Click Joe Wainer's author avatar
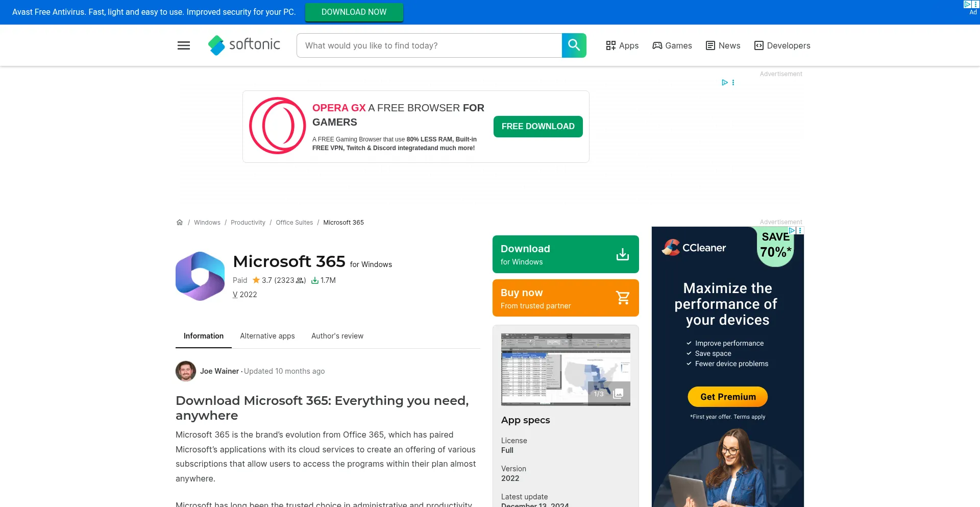The height and width of the screenshot is (507, 980). [x=186, y=371]
